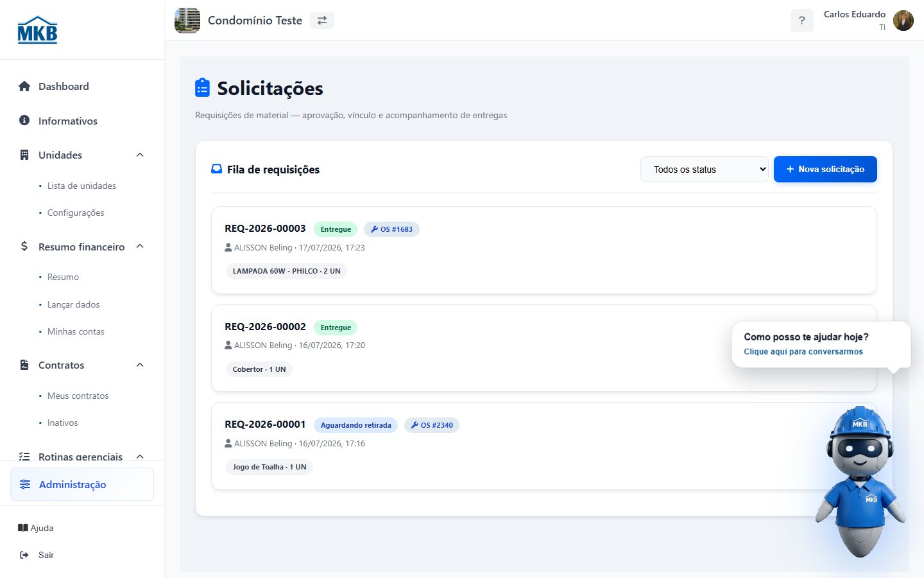Open Dashboard home icon

click(24, 86)
